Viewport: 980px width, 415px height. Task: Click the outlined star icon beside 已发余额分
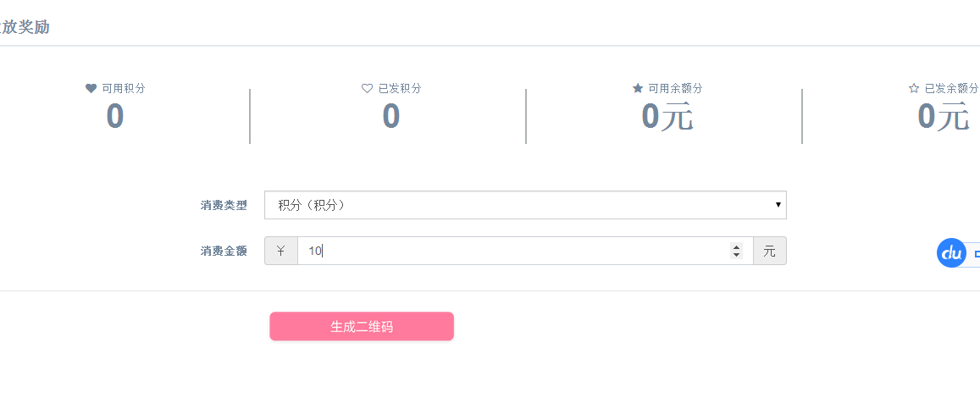(914, 89)
